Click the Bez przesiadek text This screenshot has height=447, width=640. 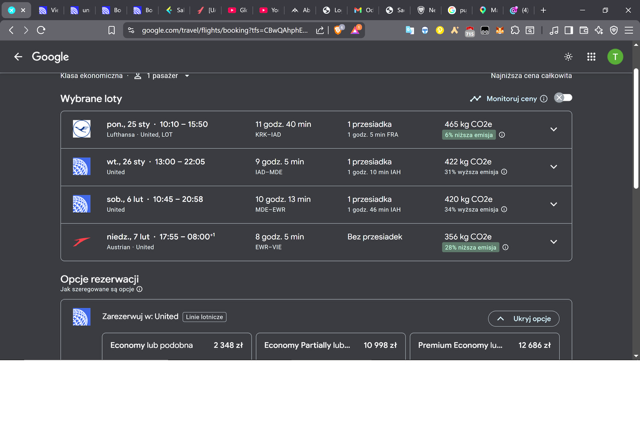375,237
